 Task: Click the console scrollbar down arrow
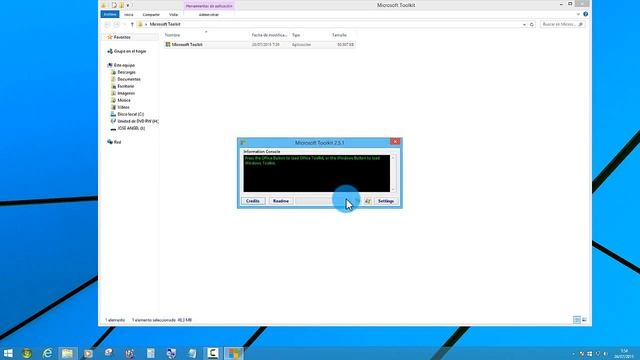(x=393, y=189)
